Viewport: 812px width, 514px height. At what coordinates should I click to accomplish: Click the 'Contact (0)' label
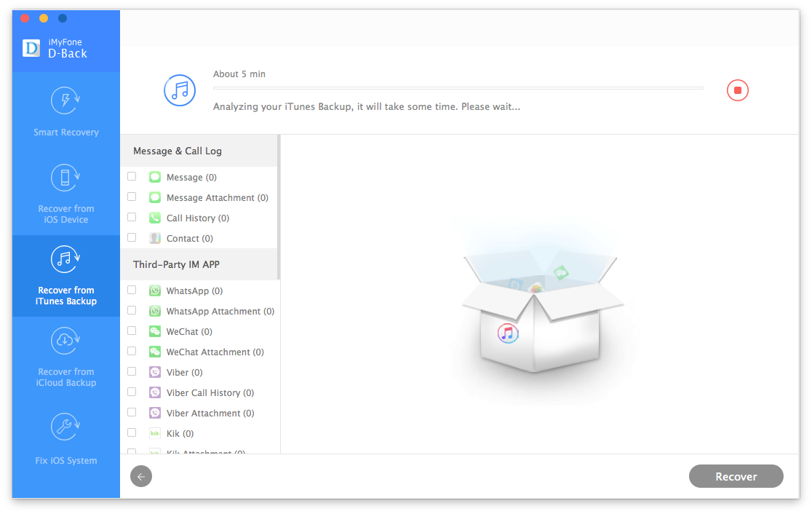[x=189, y=238]
